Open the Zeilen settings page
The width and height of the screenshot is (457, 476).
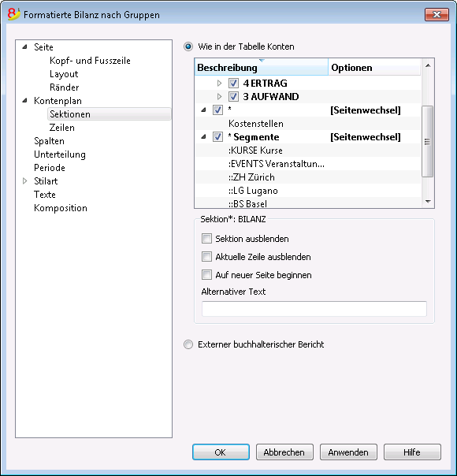(x=62, y=128)
